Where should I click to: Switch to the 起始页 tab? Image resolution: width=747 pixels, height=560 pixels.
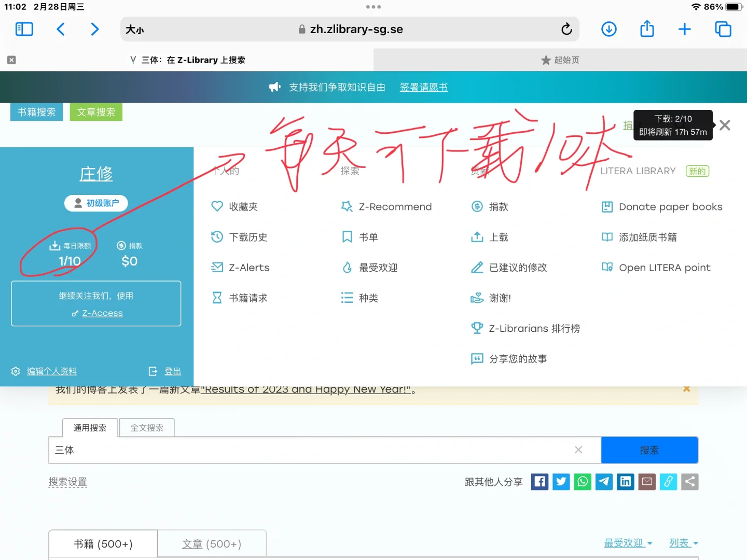point(560,60)
